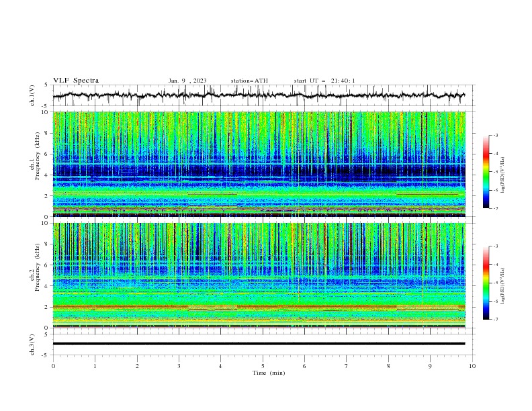Click the date 'Jan. 9 , 2023'
Viewport: 532px width, 411px height.
tap(187, 81)
